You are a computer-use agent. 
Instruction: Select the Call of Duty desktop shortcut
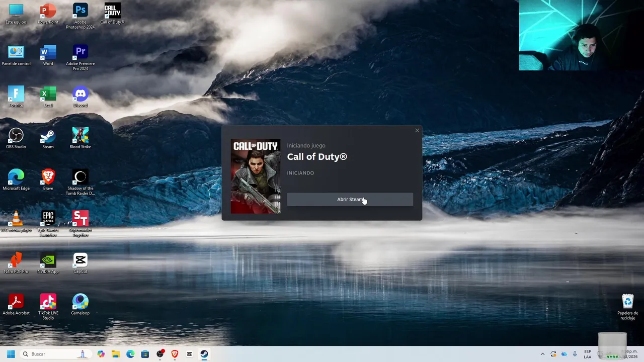112,14
